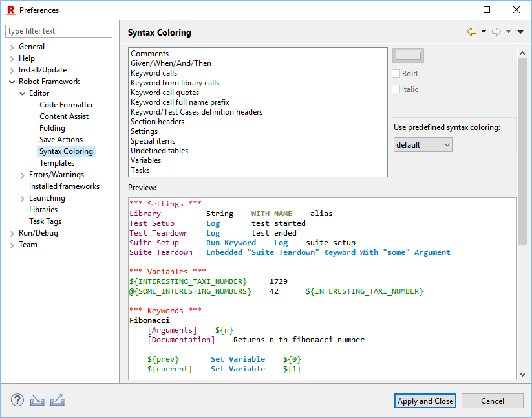Select Comments in the coloring list
This screenshot has height=418, width=532.
coord(149,54)
